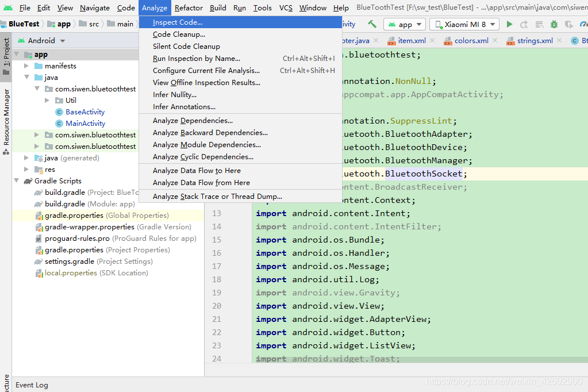Expand the Util package node
Viewport: 588px width, 392px height.
click(47, 100)
